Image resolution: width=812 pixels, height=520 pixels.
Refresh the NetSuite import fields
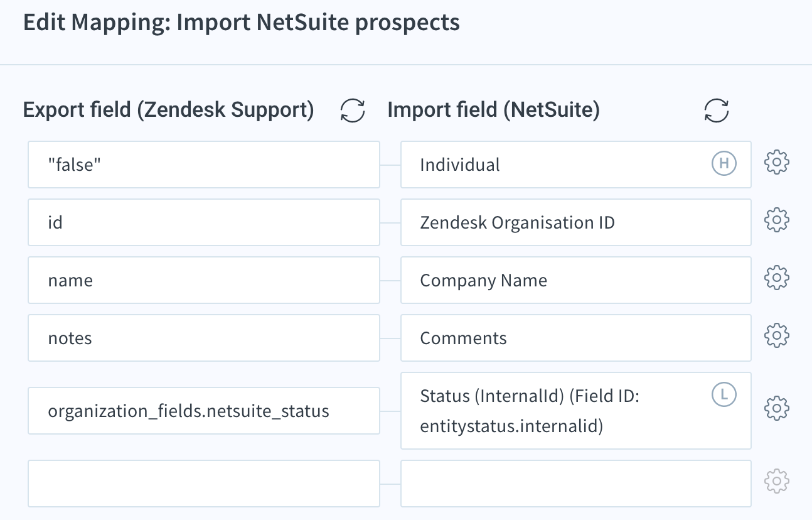click(x=717, y=111)
